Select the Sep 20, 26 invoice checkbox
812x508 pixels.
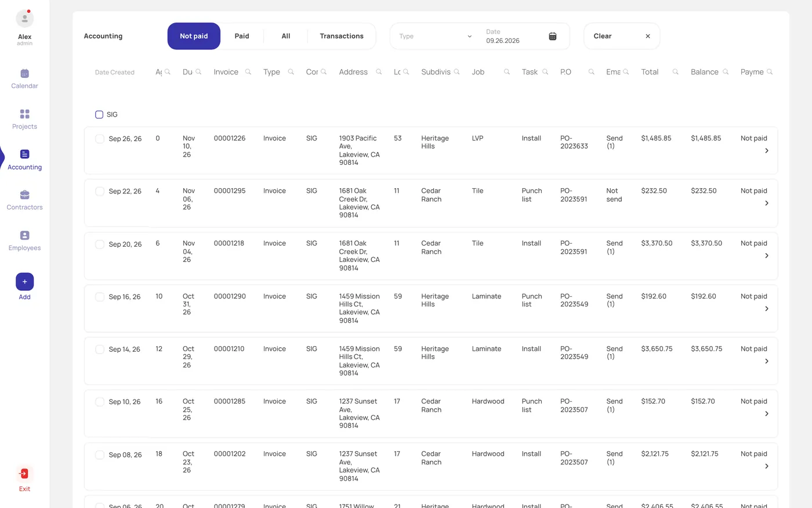coord(100,244)
